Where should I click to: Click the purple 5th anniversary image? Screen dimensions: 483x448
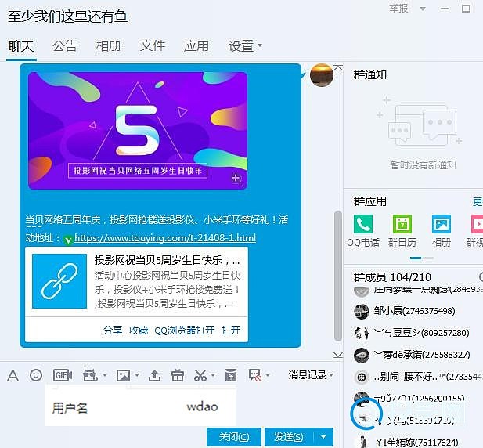click(138, 131)
